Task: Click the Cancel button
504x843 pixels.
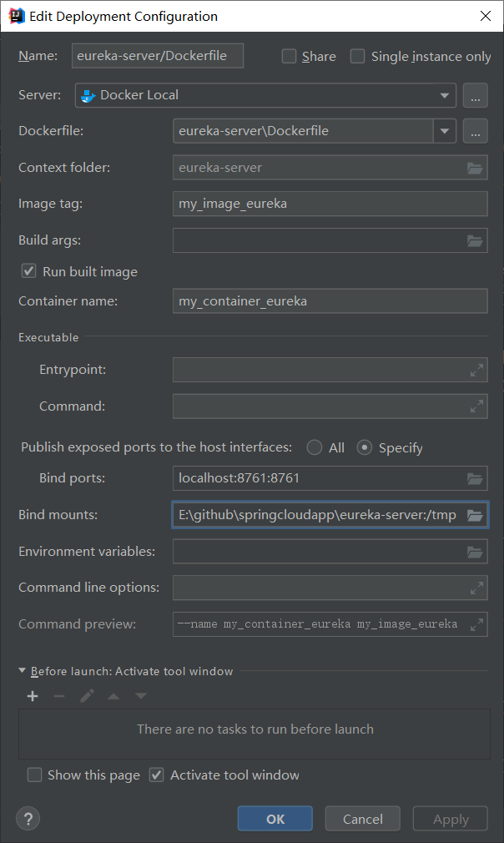Action: [x=363, y=819]
